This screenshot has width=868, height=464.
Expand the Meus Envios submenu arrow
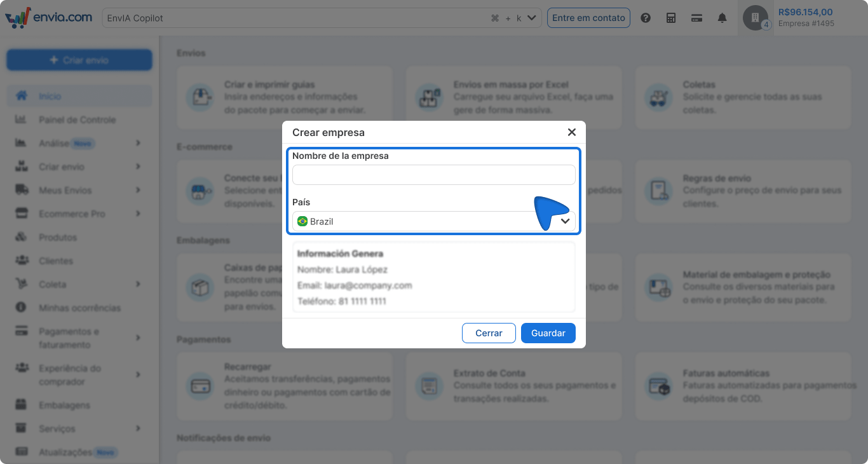pos(138,191)
